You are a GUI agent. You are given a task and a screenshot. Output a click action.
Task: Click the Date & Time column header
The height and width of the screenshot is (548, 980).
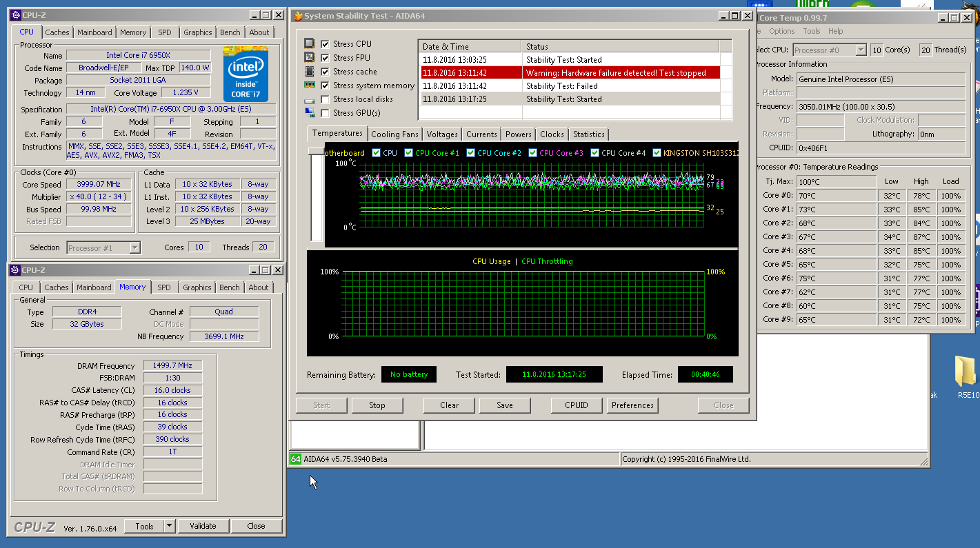click(x=470, y=46)
